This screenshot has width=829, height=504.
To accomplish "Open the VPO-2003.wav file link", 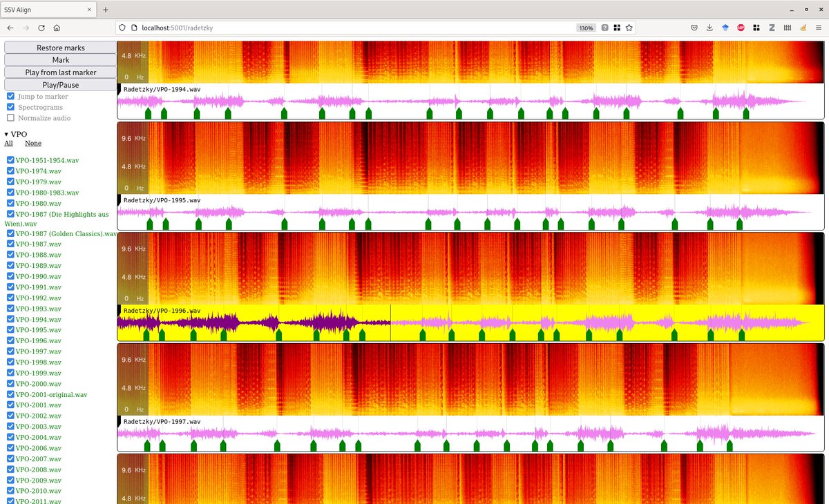I will point(39,427).
